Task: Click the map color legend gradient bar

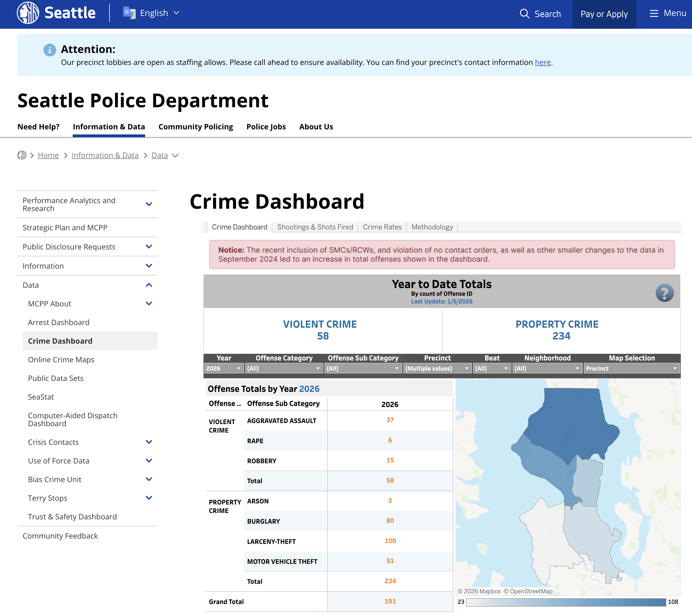Action: click(566, 602)
